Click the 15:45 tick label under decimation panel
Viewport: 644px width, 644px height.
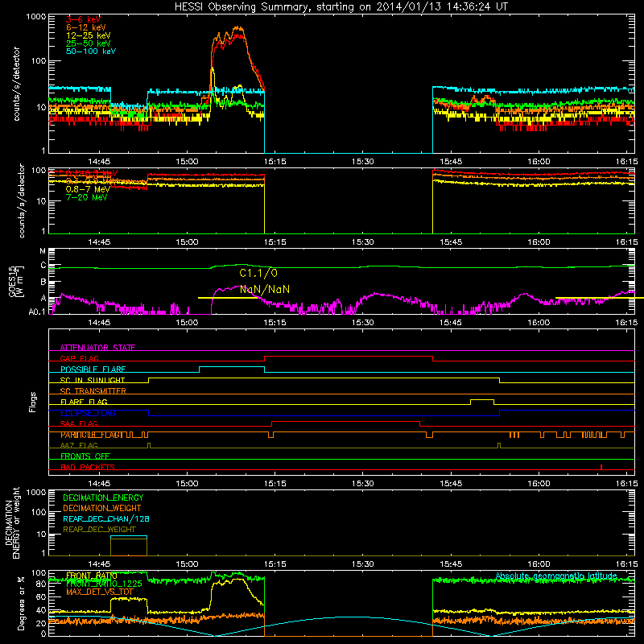point(451,564)
